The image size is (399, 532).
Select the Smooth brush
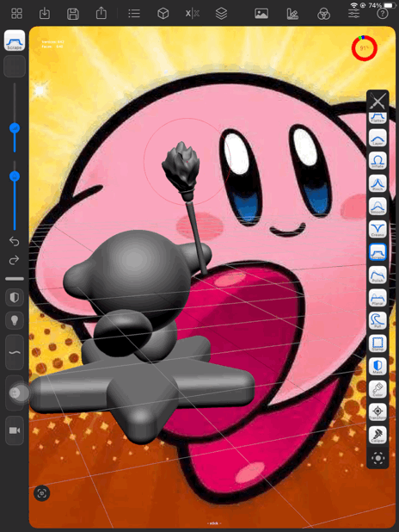point(378,206)
